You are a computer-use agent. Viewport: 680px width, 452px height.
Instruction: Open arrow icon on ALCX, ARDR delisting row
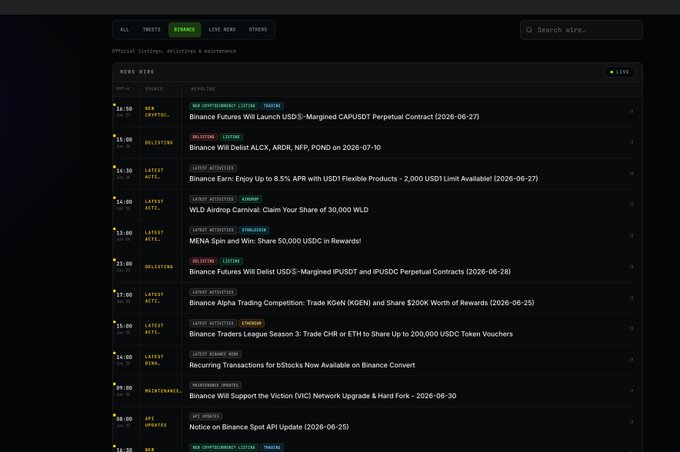click(x=631, y=142)
